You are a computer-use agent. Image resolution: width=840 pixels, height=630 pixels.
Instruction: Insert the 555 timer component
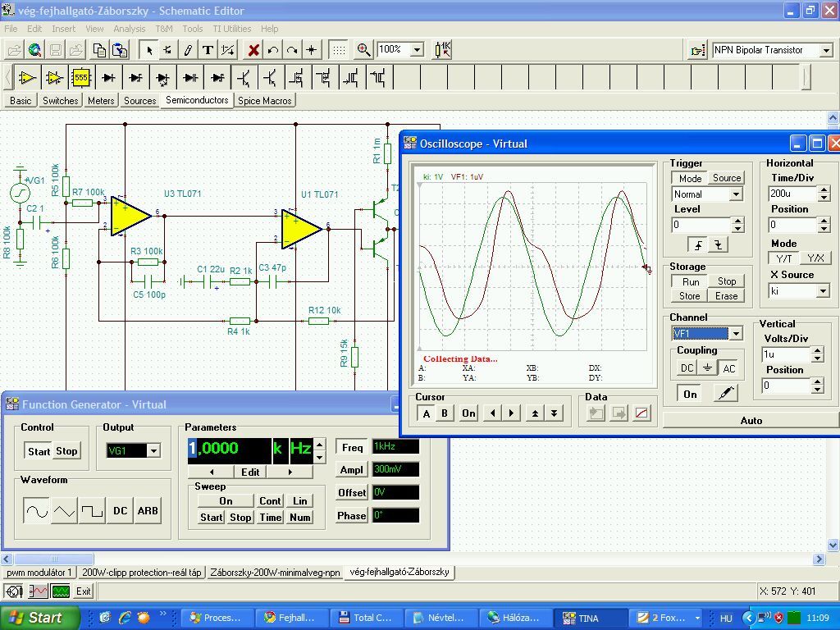tap(81, 78)
